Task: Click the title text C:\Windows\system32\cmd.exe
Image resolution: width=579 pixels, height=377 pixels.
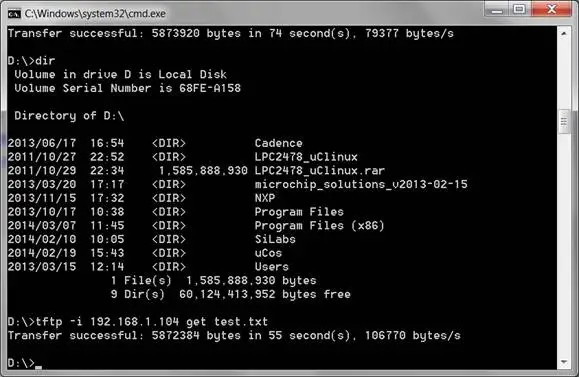Action: [x=95, y=14]
